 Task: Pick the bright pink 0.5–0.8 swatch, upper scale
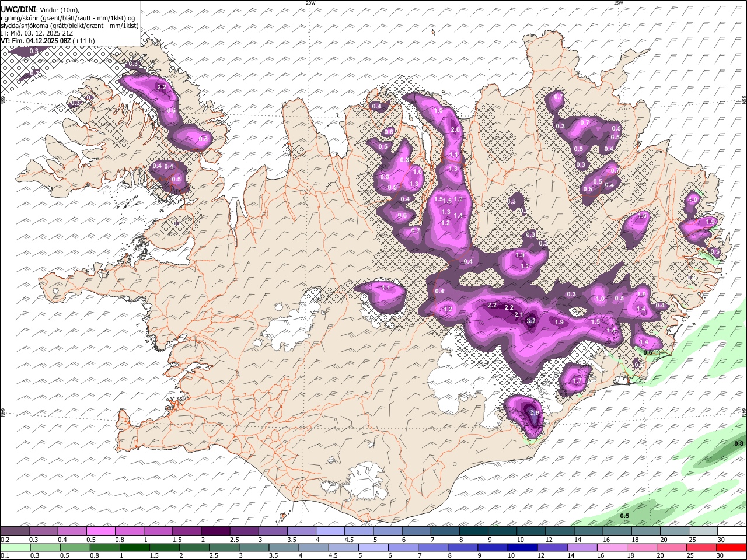click(x=100, y=531)
